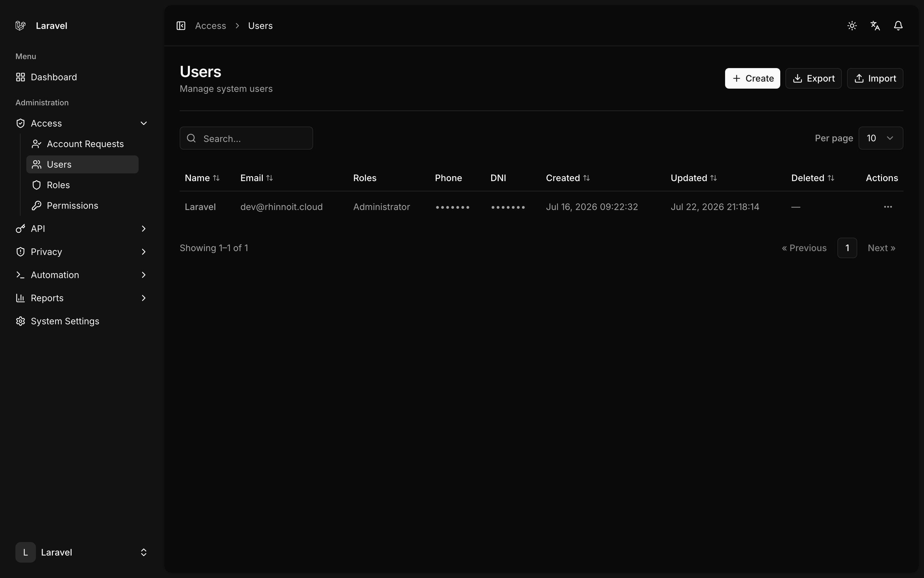Viewport: 924px width, 578px height.
Task: Focus the Search input field
Action: (246, 138)
